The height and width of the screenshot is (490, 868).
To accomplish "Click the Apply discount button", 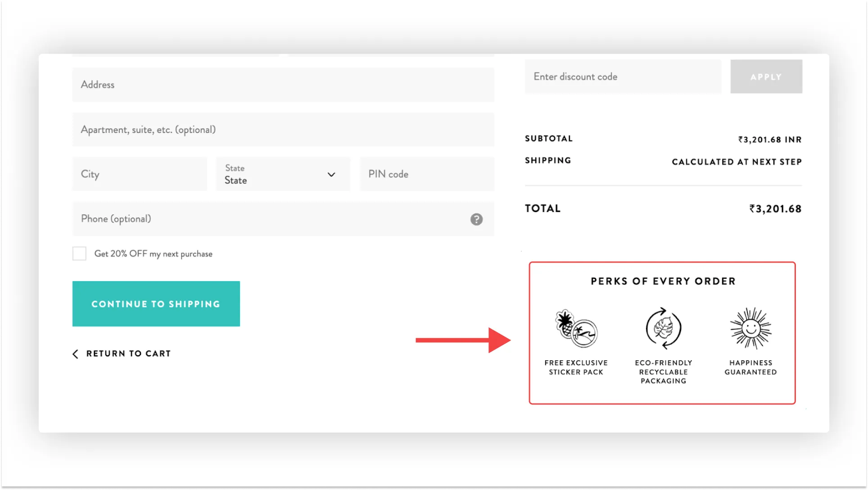I will (x=766, y=77).
